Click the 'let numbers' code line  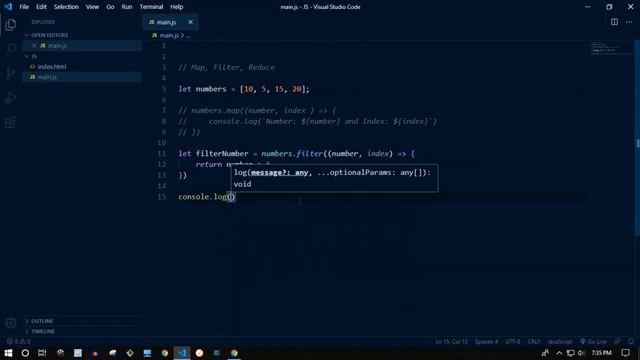point(244,89)
